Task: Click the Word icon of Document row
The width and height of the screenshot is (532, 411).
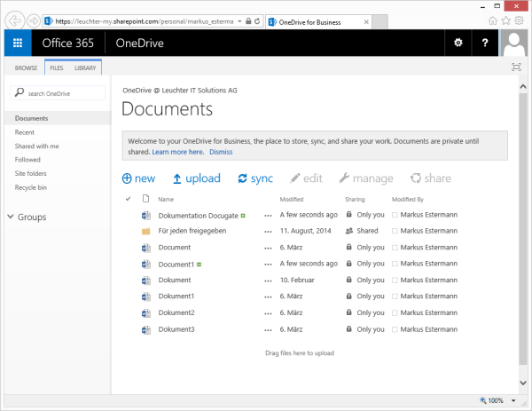Action: coord(146,248)
